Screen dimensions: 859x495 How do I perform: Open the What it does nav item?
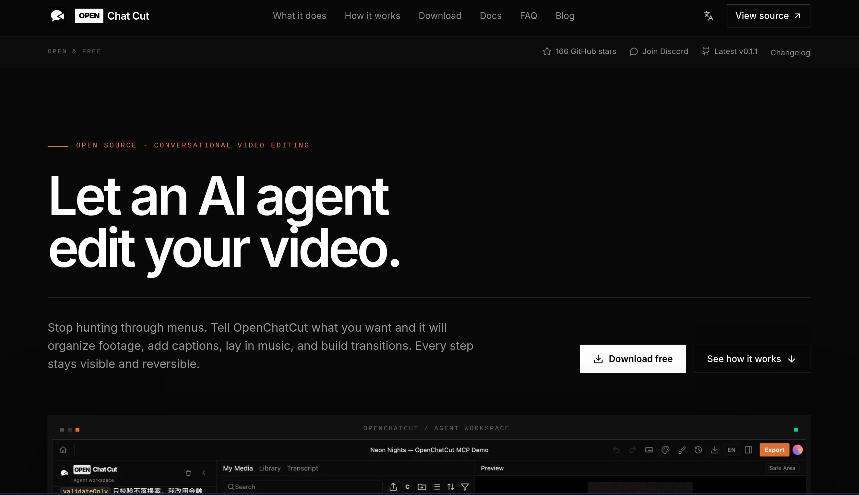click(299, 16)
